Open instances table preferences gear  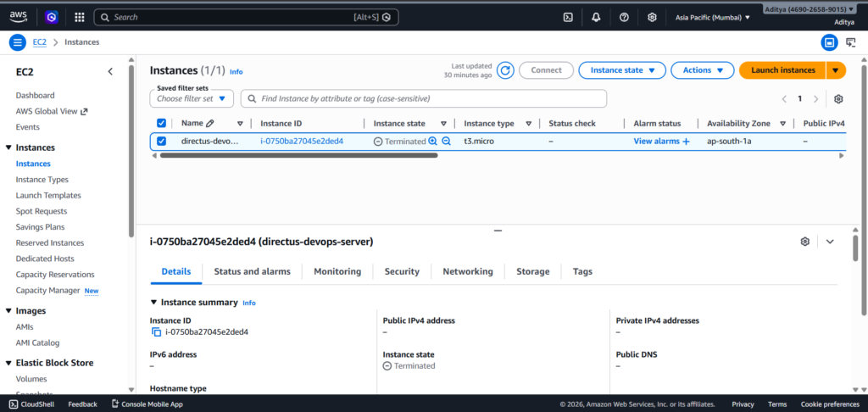[838, 99]
